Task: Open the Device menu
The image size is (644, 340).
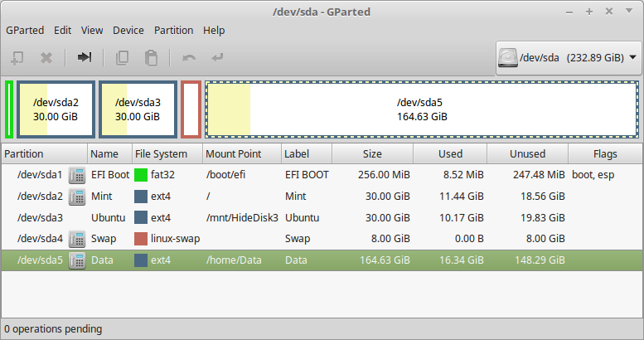Action: (128, 31)
